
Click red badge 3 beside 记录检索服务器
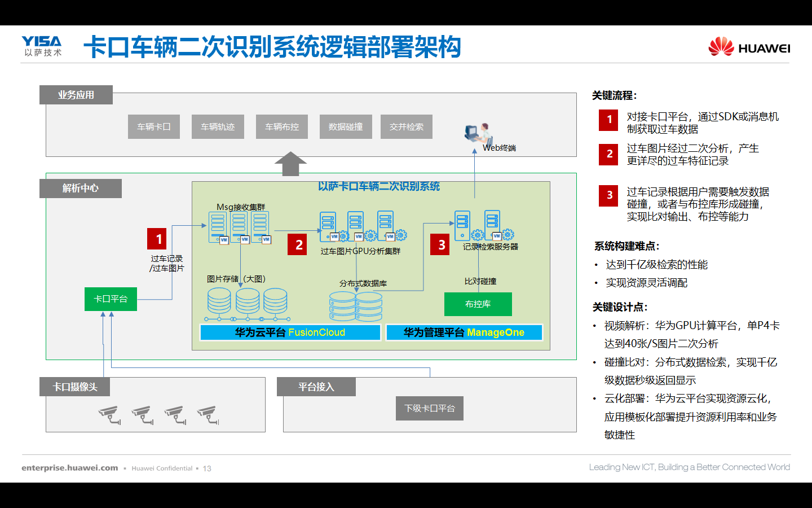[x=440, y=244]
